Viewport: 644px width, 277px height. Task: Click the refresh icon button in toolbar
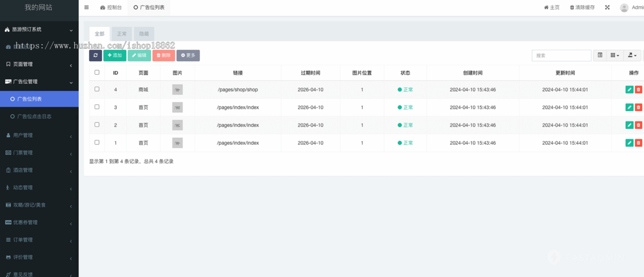click(96, 55)
